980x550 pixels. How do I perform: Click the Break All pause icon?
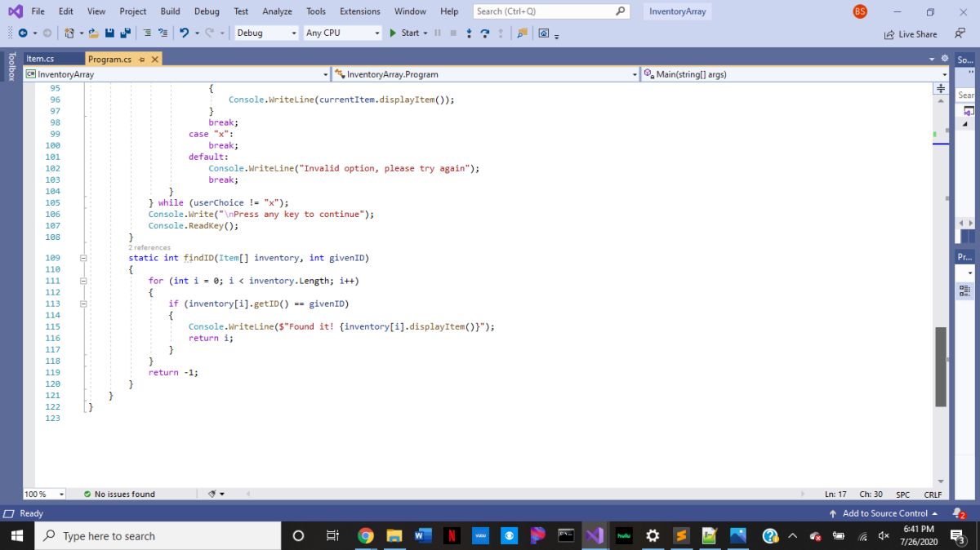[x=438, y=33]
